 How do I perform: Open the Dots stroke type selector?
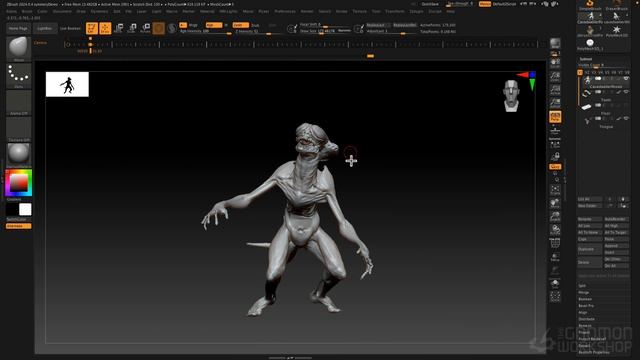19,75
